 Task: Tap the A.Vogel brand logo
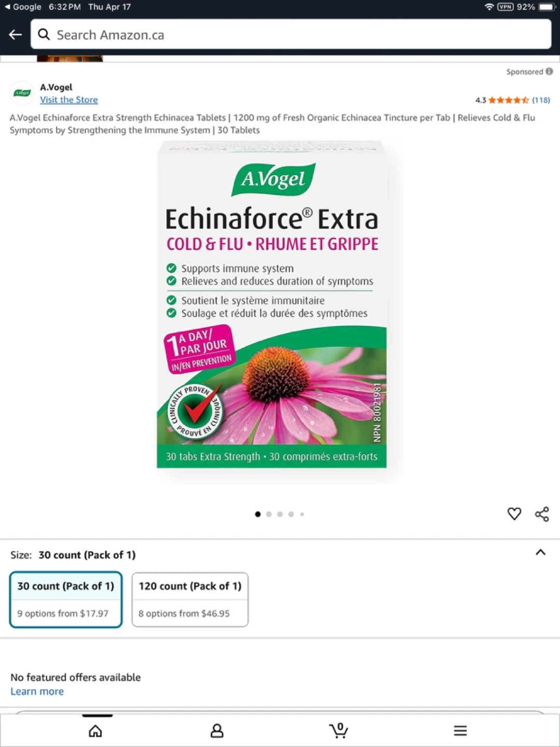click(x=22, y=93)
